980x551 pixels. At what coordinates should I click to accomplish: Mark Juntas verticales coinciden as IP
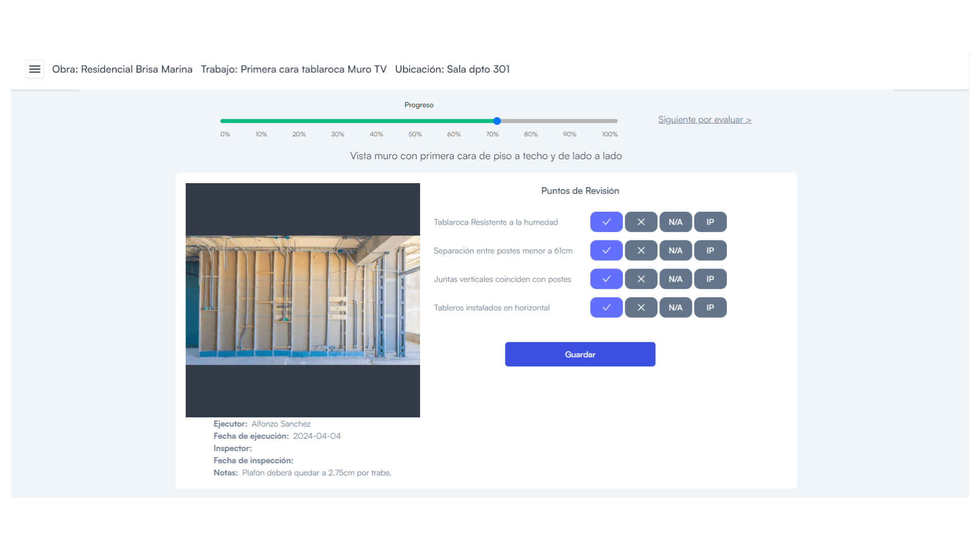point(710,279)
